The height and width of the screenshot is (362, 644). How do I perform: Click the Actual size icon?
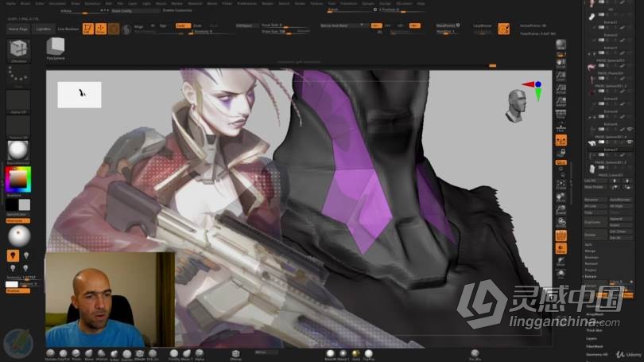coord(561,89)
